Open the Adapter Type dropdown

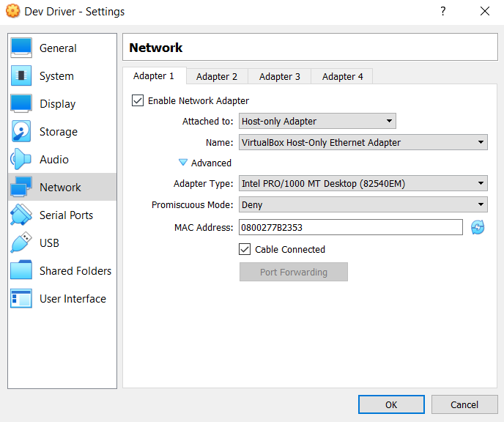(363, 183)
